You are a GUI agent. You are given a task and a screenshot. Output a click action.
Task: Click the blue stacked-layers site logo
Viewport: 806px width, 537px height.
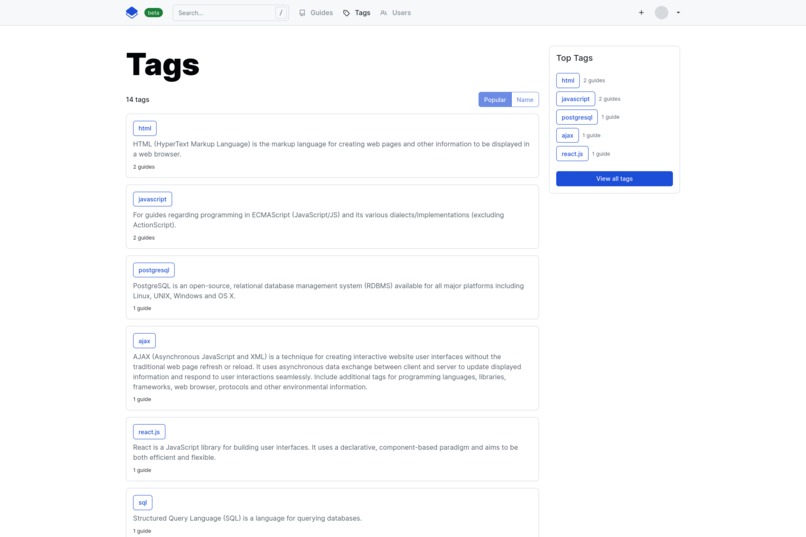point(132,13)
